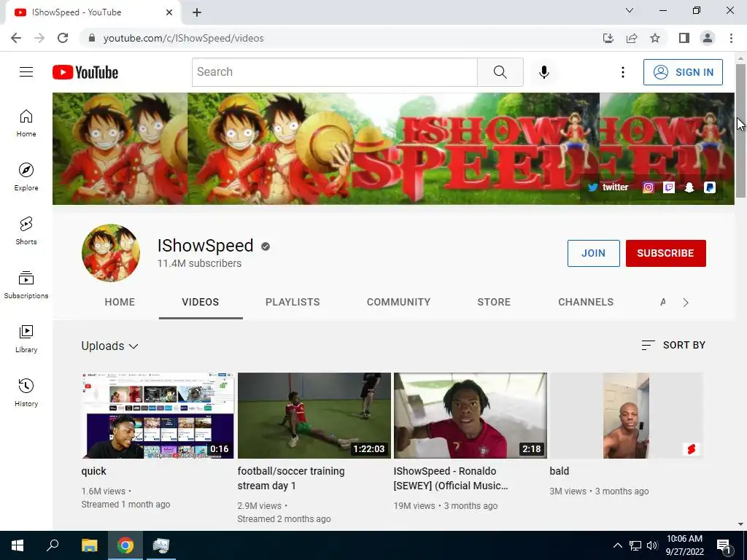This screenshot has width=747, height=560.
Task: Click the volume speaker tray icon
Action: [x=652, y=545]
